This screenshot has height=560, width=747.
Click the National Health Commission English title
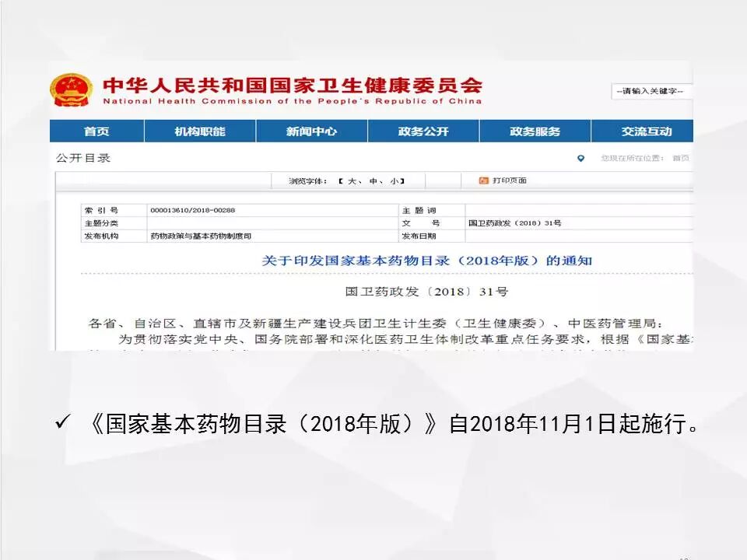click(x=292, y=101)
